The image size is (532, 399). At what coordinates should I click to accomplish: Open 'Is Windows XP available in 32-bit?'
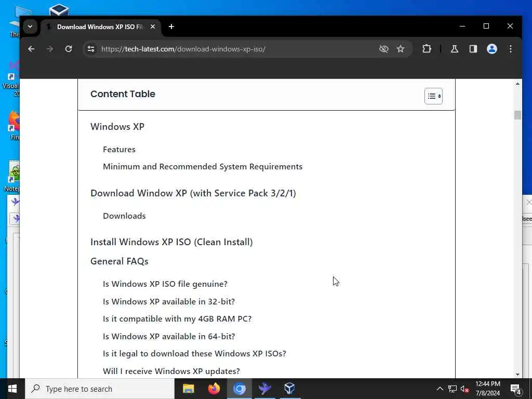pos(169,301)
